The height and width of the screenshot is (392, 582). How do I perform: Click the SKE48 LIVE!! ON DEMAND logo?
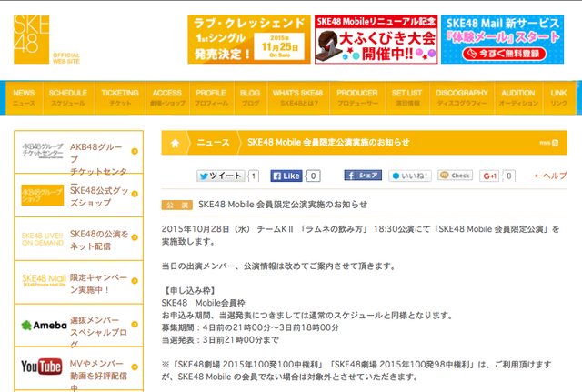[43, 239]
